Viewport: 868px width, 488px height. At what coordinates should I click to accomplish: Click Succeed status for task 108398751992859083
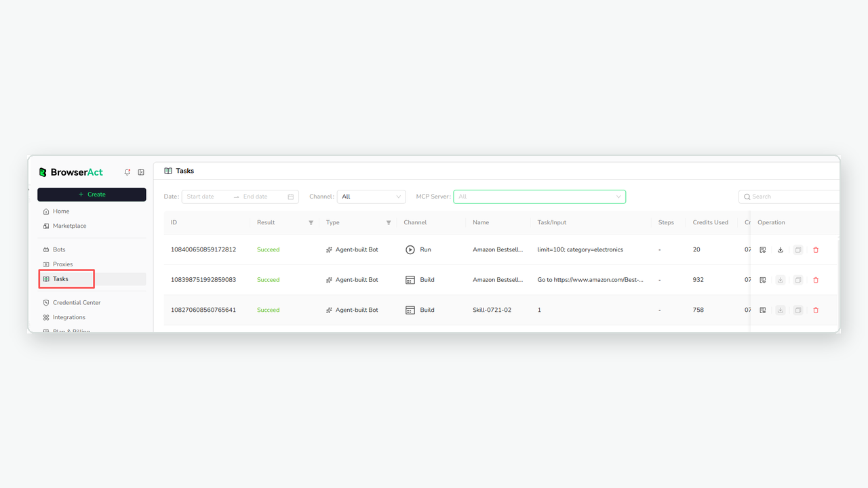(x=268, y=280)
